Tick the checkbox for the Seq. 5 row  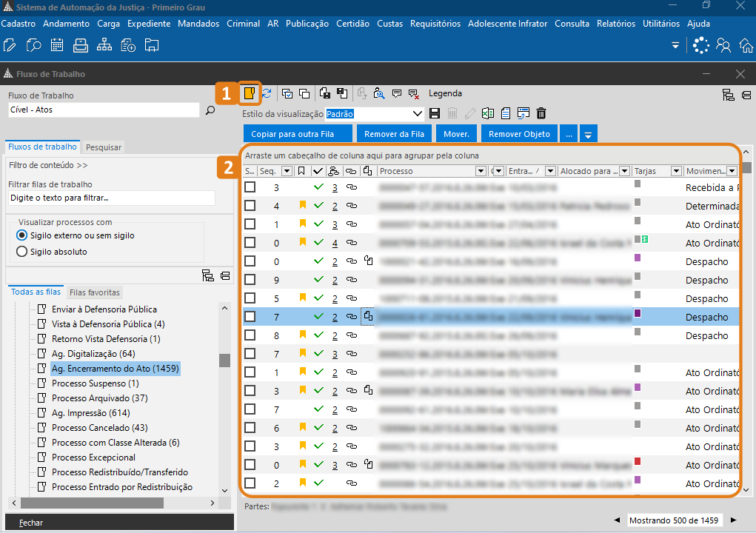pos(250,298)
